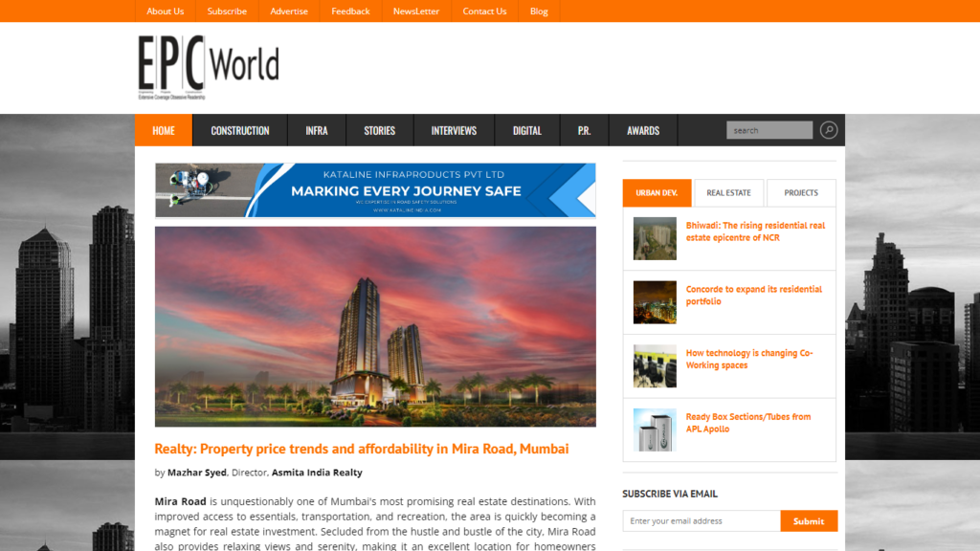
Task: Select the Urban Dev. tab
Action: coord(657,193)
